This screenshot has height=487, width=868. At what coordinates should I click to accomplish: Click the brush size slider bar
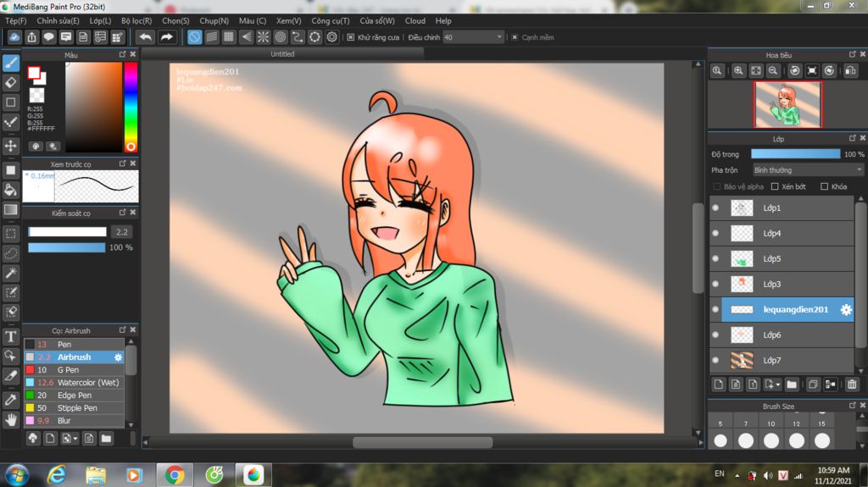67,232
